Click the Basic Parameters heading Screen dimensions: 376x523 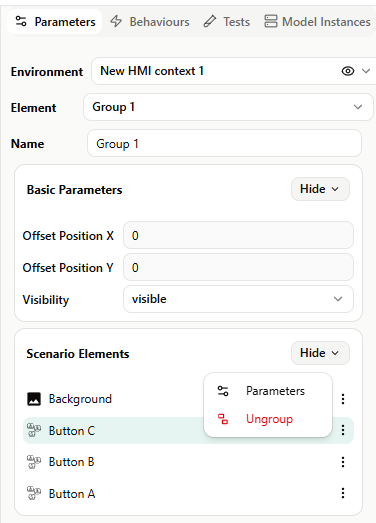coord(74,190)
